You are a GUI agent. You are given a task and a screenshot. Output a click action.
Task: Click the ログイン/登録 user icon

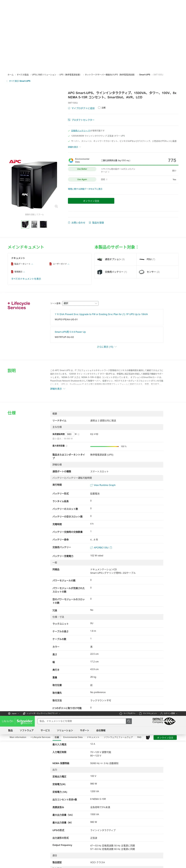coord(162,713)
